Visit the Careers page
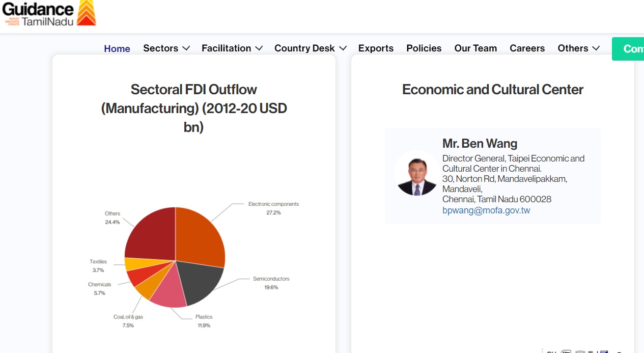The width and height of the screenshot is (644, 353). coord(527,48)
